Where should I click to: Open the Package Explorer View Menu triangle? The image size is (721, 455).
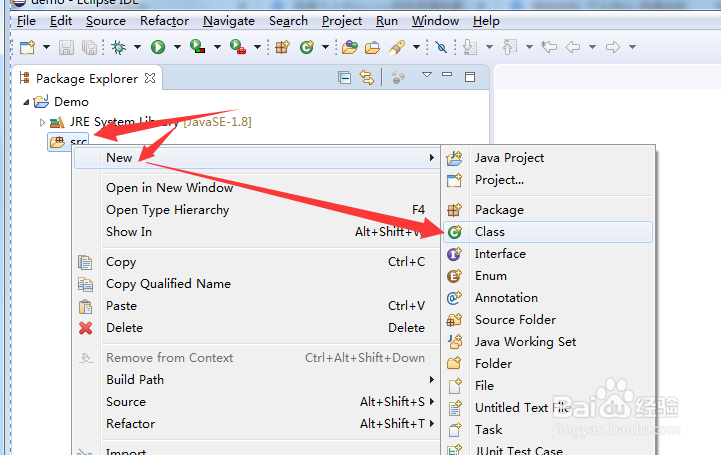[x=427, y=74]
